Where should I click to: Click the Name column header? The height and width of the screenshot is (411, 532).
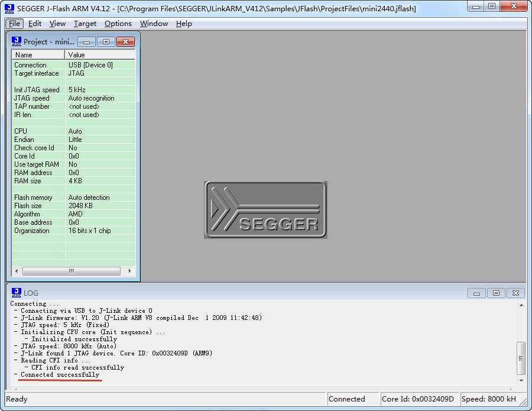(38, 54)
